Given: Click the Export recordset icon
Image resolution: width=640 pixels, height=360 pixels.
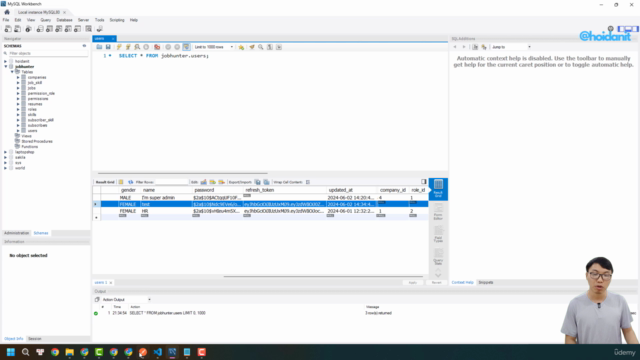Looking at the screenshot, I should click(x=258, y=182).
